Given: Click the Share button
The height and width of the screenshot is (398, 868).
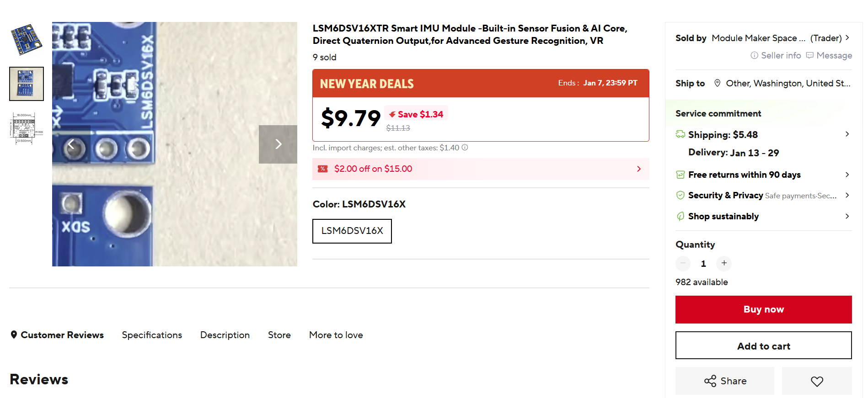Looking at the screenshot, I should (724, 381).
